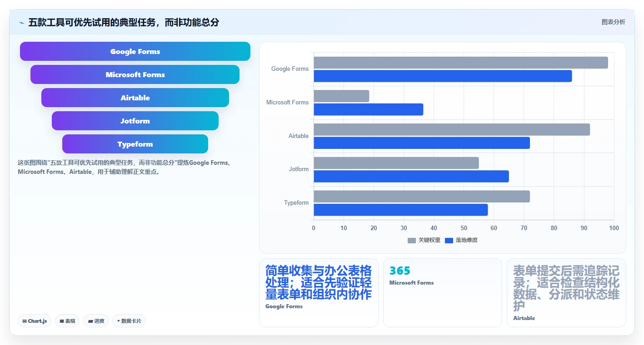
Task: Click the 50 x-axis tick label
Action: click(464, 228)
